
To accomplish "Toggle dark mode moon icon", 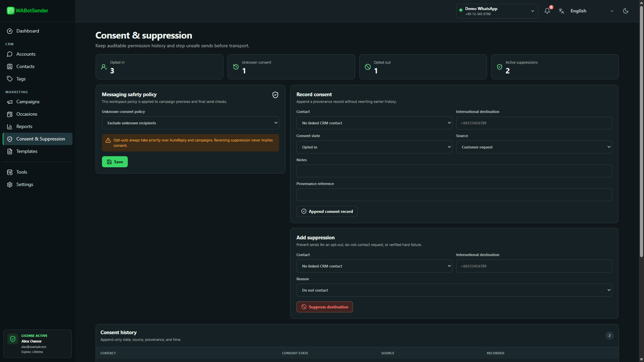I will [626, 11].
